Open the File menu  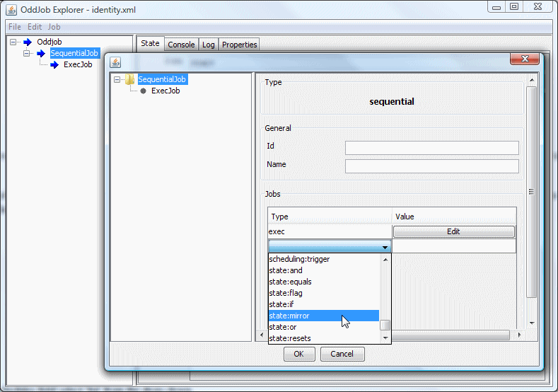coord(14,27)
